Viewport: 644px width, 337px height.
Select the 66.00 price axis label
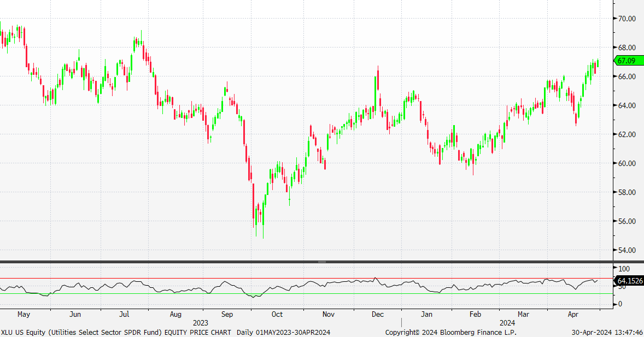coord(627,77)
